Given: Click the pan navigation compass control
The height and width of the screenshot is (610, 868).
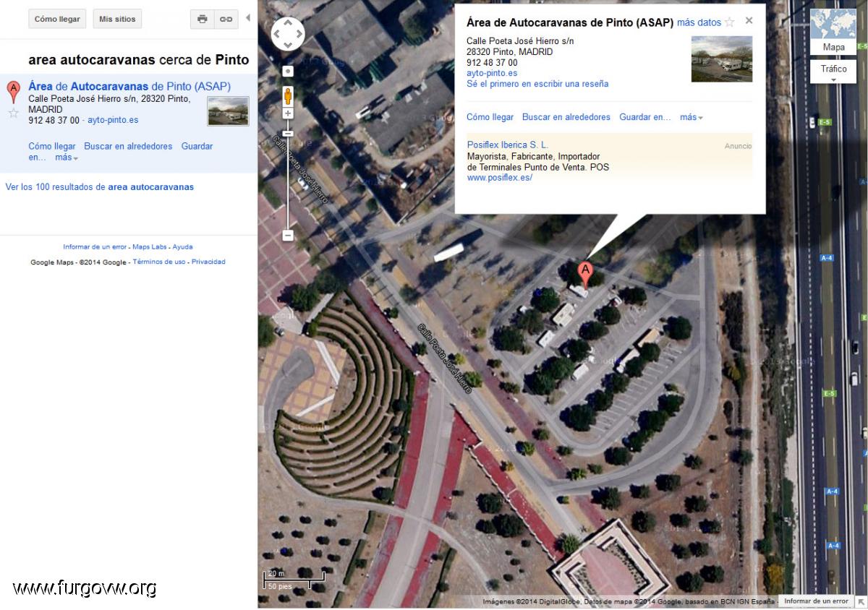Looking at the screenshot, I should point(288,34).
